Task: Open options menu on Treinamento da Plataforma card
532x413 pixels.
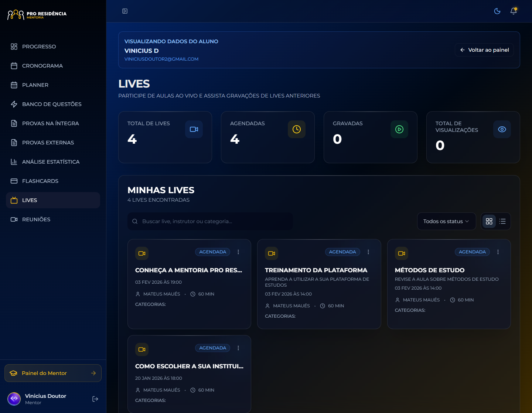Action: tap(368, 252)
